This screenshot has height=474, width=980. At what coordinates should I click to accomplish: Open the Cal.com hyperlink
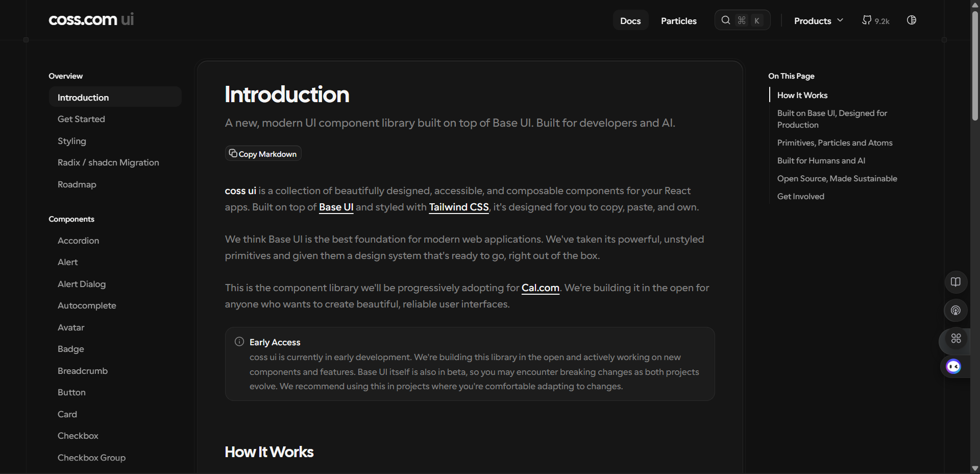click(x=540, y=288)
